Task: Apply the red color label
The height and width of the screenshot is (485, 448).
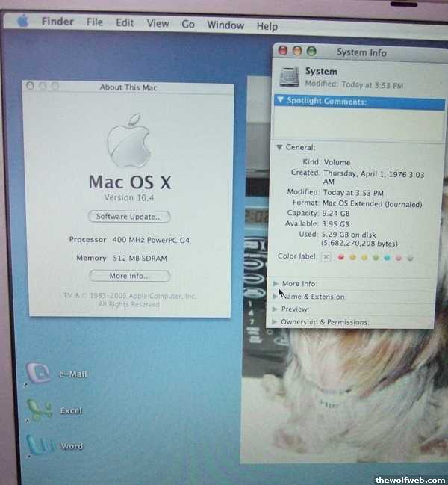Action: pos(341,257)
